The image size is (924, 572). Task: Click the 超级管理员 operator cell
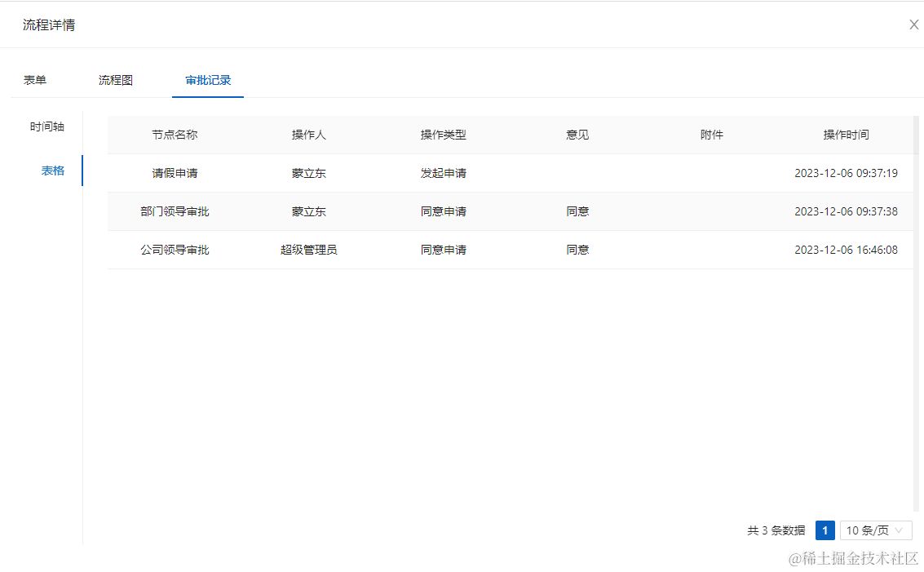[x=309, y=250]
